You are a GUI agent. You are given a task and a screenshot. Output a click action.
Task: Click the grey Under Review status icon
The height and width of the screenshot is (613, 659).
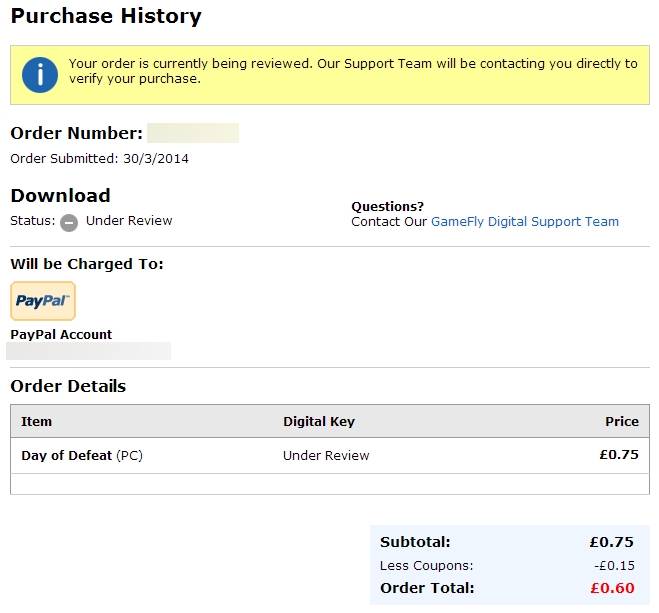click(69, 222)
